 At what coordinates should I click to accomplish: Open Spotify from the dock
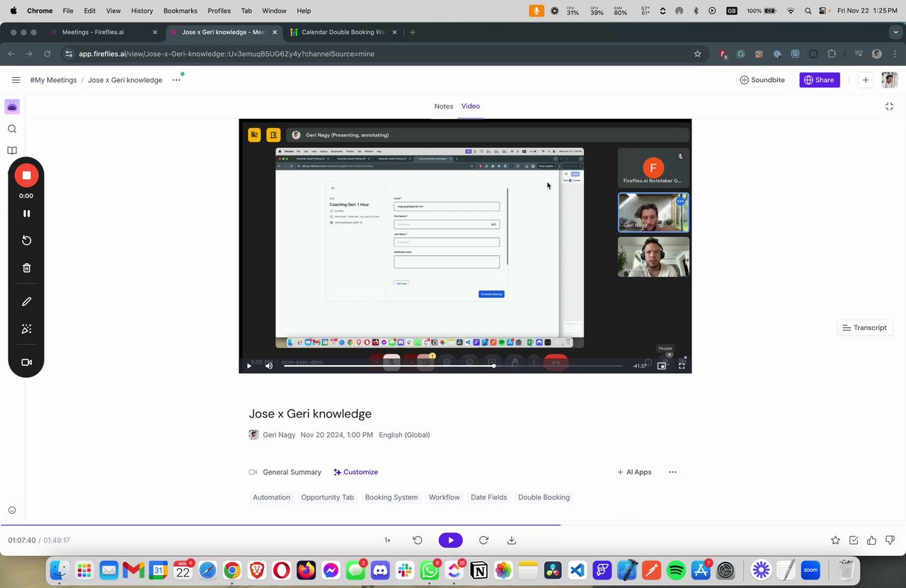tap(676, 570)
